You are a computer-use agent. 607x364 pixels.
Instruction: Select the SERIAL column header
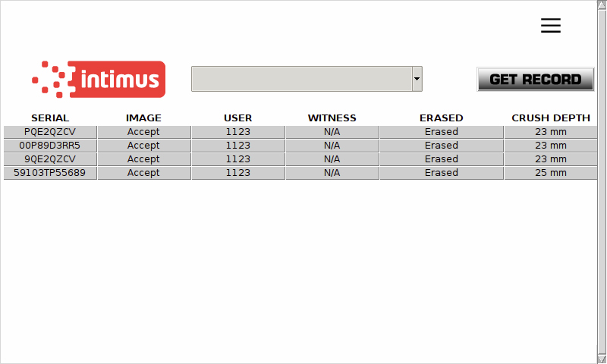[50, 118]
